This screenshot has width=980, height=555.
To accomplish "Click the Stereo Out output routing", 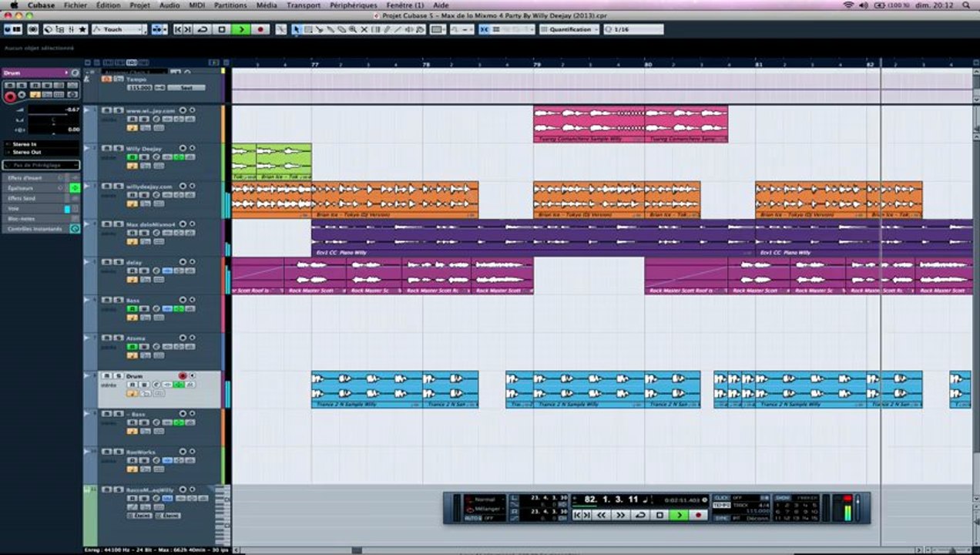I will tap(41, 152).
